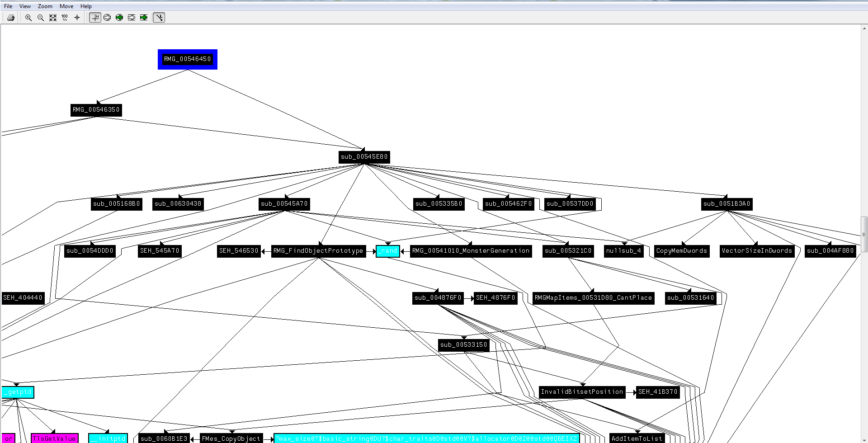The width and height of the screenshot is (868, 443).
Task: Select node SEH_545A70
Action: click(160, 251)
